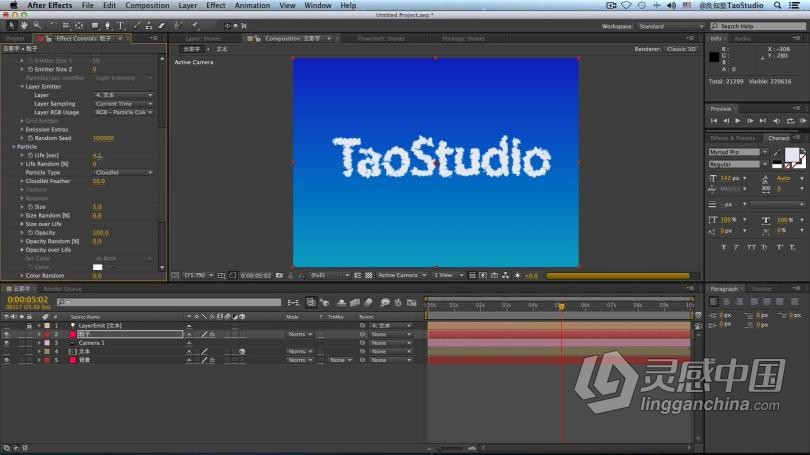810x455 pixels.
Task: Switch to the Project tab
Action: (15, 39)
